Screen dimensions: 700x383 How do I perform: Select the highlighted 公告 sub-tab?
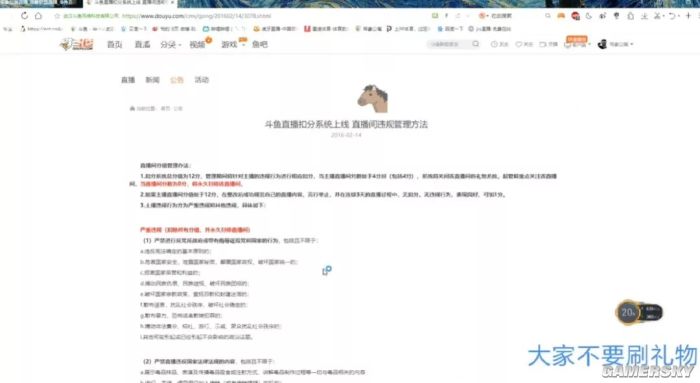177,80
